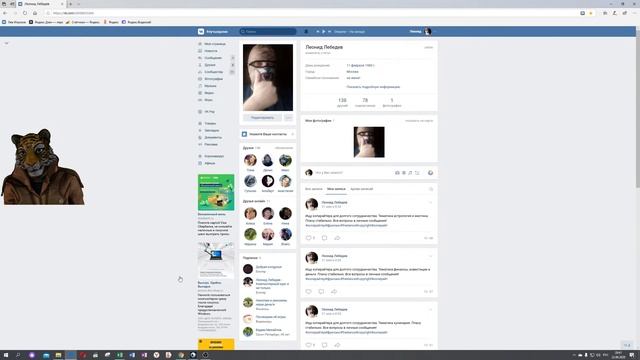This screenshot has height=360, width=640.
Task: Attach a photo to the new post
Action: point(397,173)
